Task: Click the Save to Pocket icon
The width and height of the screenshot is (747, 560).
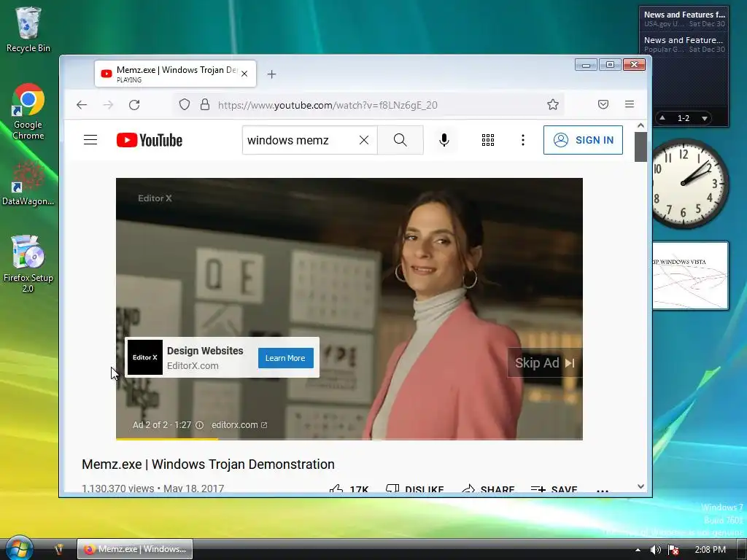Action: pos(603,104)
